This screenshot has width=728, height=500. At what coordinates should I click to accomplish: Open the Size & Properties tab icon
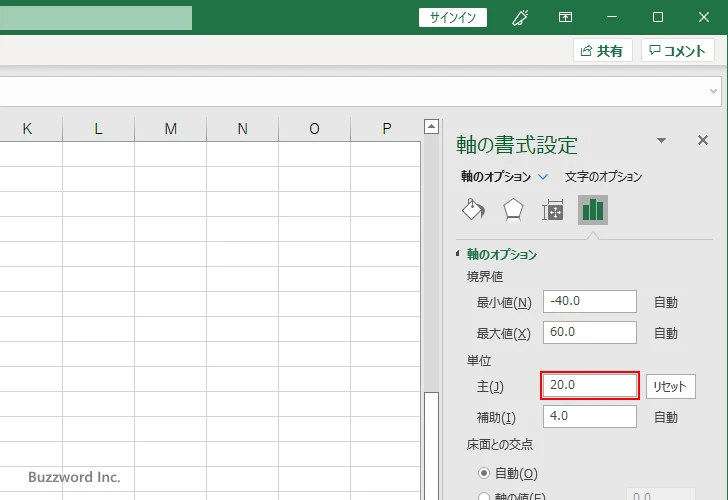pyautogui.click(x=552, y=210)
